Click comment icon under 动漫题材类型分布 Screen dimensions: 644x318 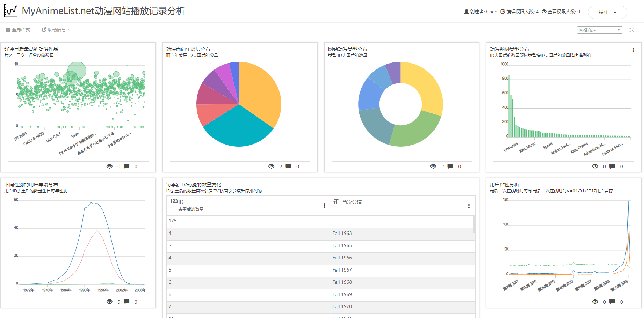pos(612,166)
